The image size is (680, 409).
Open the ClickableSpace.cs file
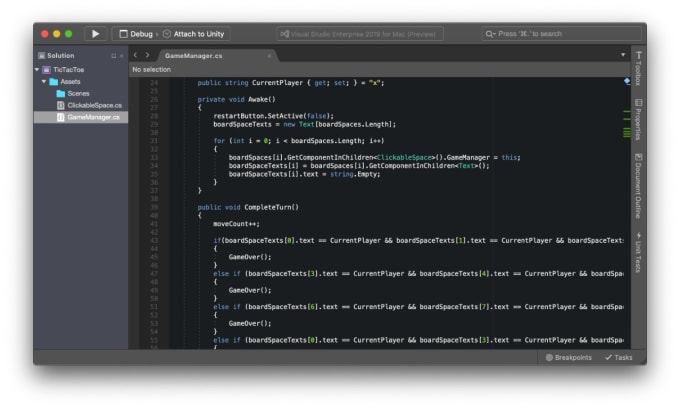click(x=94, y=105)
